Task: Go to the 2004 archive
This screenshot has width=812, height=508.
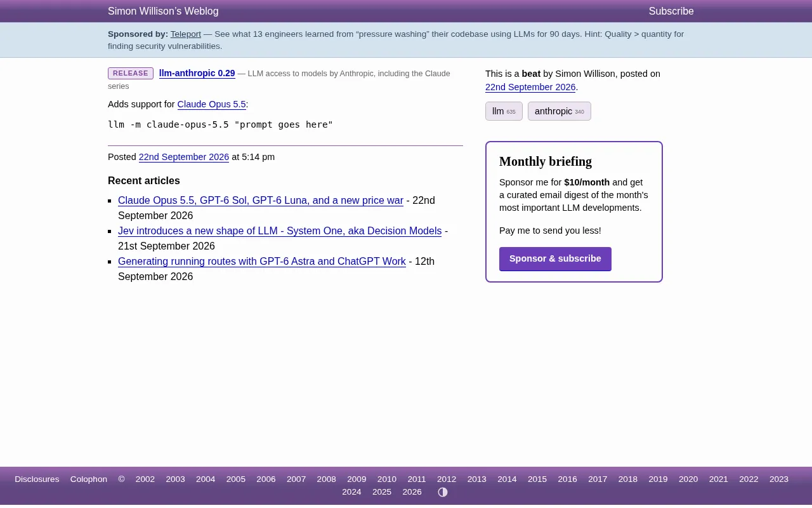Action: point(206,479)
